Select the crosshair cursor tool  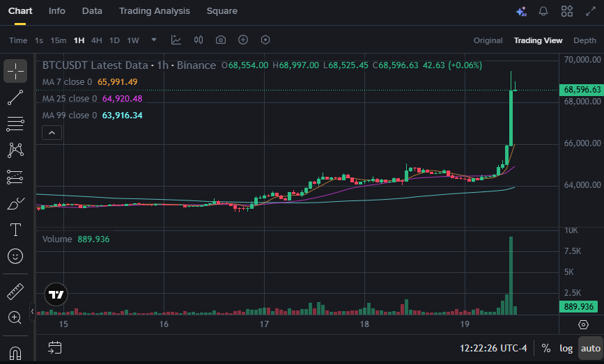[x=15, y=71]
